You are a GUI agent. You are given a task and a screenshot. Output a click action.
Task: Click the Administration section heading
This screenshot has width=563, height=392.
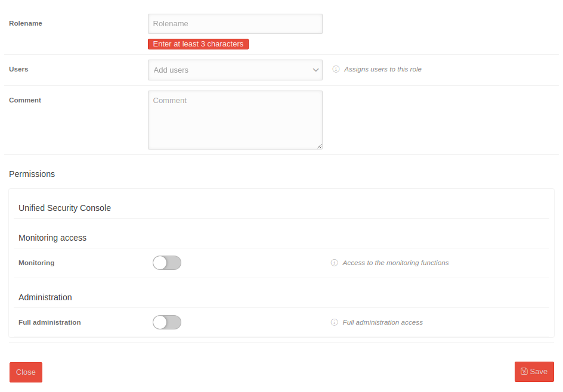[45, 297]
